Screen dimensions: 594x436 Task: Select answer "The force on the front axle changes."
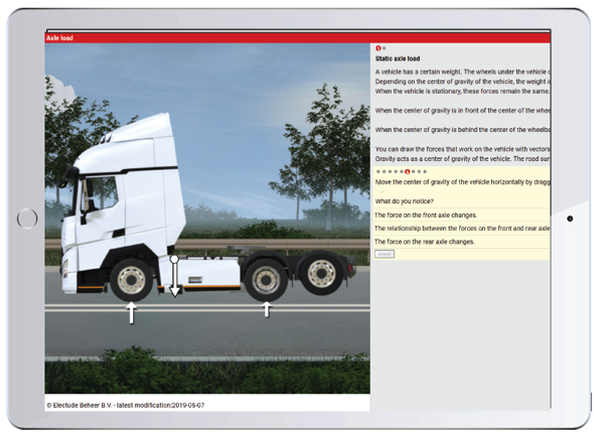461,215
